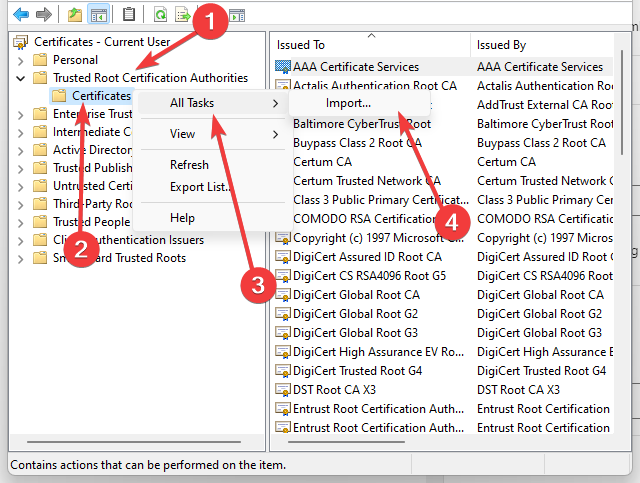Select Certum Trusted Network CA row

point(443,181)
